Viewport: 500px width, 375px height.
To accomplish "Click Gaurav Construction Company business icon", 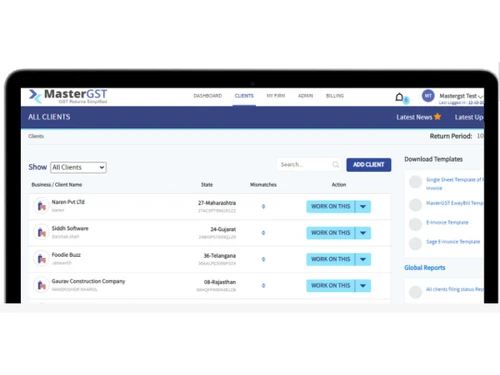I will click(41, 285).
